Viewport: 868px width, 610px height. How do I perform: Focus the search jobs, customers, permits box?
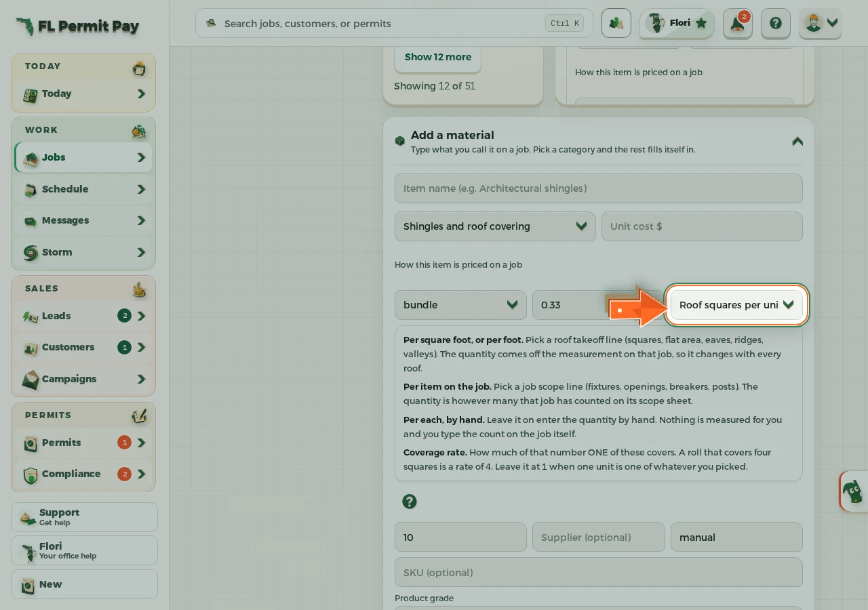point(394,23)
